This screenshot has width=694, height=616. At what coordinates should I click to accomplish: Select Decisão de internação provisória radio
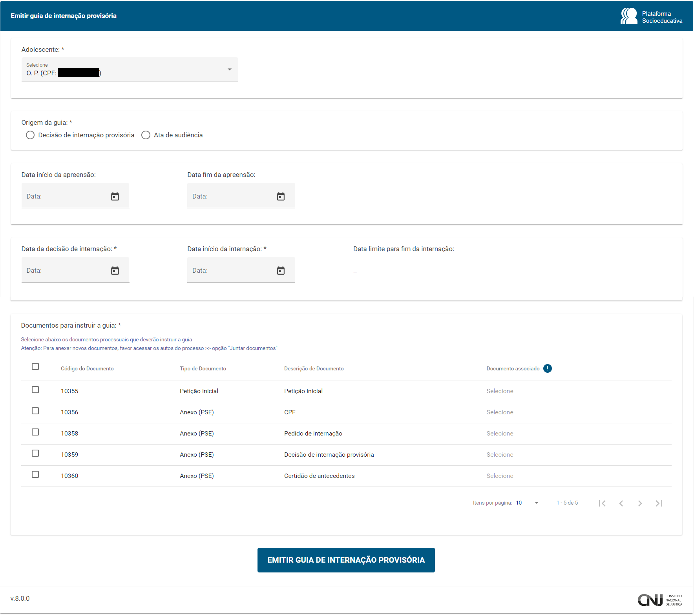pyautogui.click(x=30, y=135)
